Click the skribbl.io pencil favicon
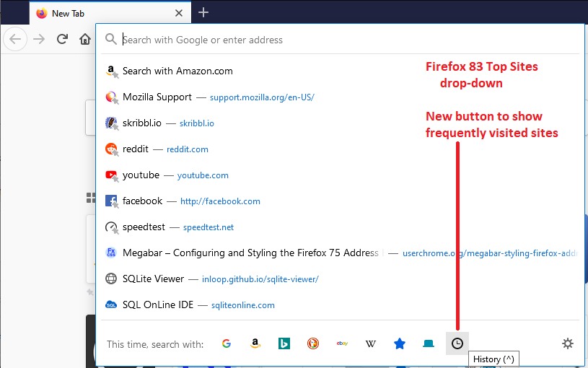 (x=111, y=123)
